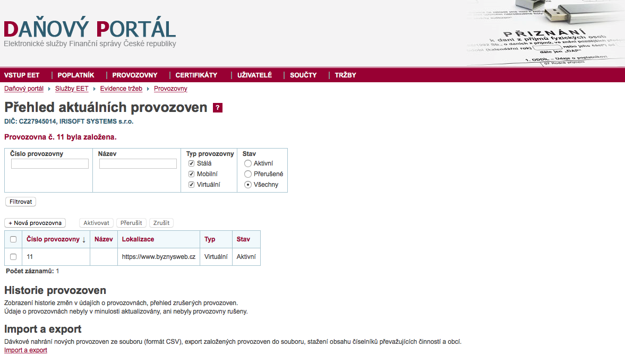
Task: Click the Provozovna č. 11 byla založena message
Action: coord(61,137)
